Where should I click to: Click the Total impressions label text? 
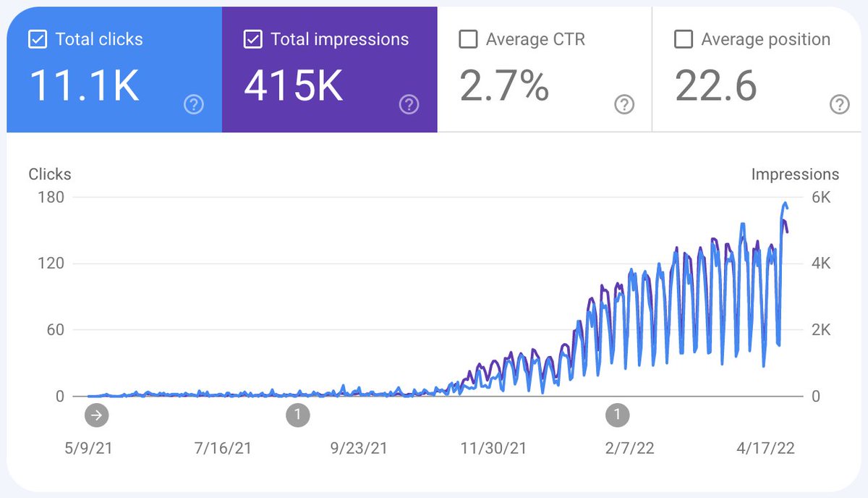click(x=340, y=39)
